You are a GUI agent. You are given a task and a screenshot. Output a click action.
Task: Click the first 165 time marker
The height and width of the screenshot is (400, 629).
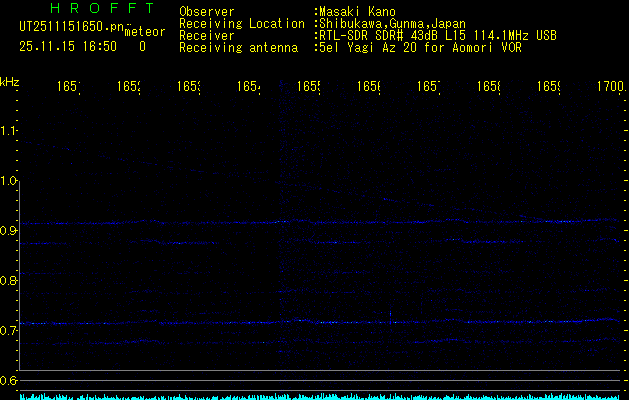67,88
